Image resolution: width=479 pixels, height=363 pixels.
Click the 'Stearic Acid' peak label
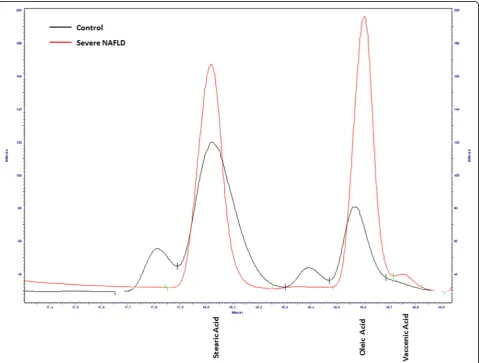(216, 337)
